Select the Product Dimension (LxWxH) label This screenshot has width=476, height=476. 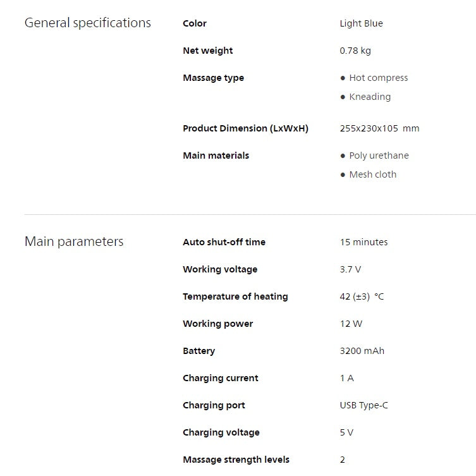pyautogui.click(x=245, y=128)
